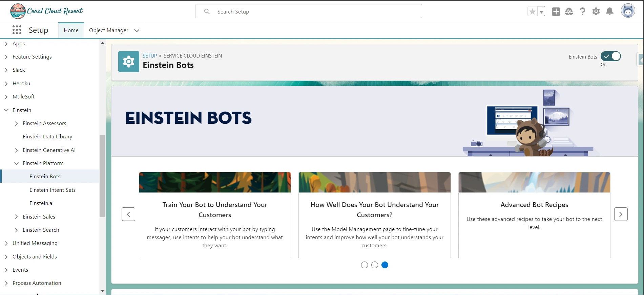Open the Setup gear icon in the header
Image resolution: width=644 pixels, height=295 pixels.
(x=596, y=12)
